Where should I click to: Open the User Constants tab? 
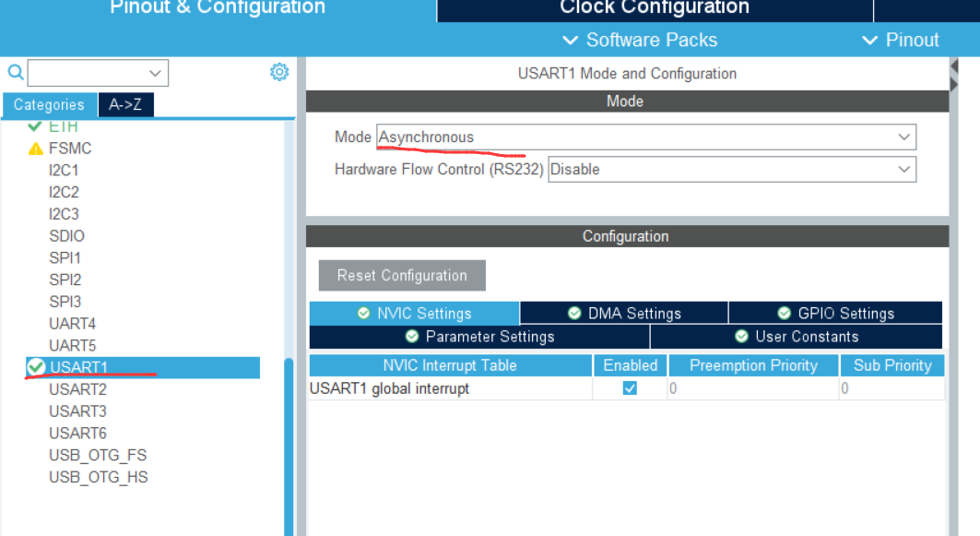click(797, 337)
